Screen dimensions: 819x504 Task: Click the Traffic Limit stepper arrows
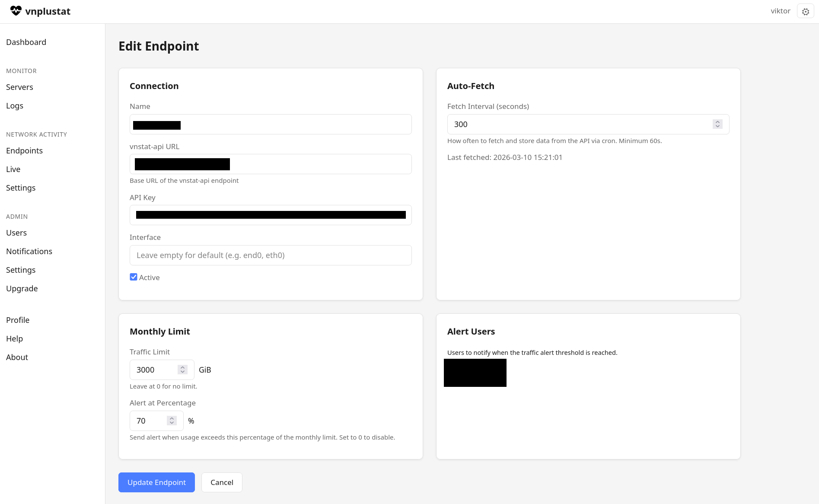tap(182, 370)
